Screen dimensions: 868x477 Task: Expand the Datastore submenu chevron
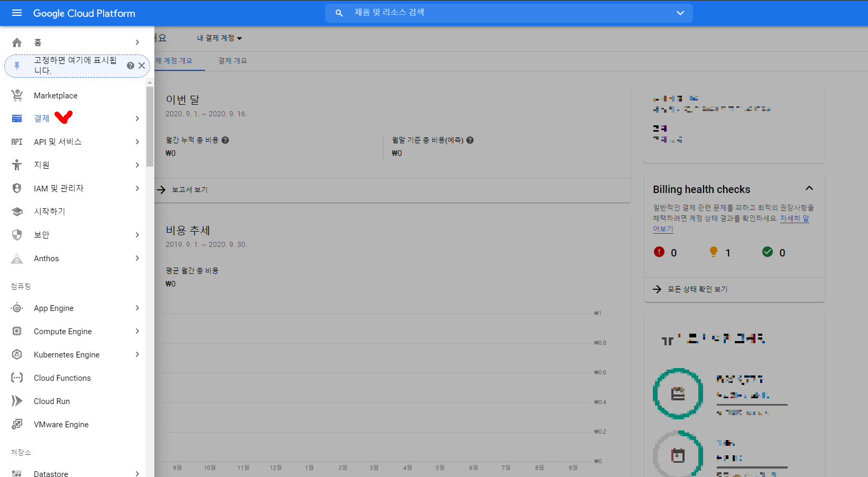(x=137, y=473)
